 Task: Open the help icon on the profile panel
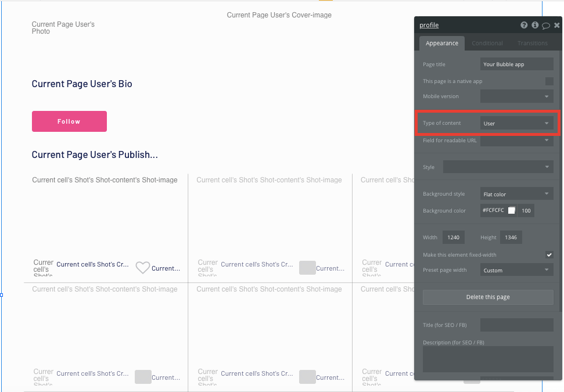click(524, 25)
